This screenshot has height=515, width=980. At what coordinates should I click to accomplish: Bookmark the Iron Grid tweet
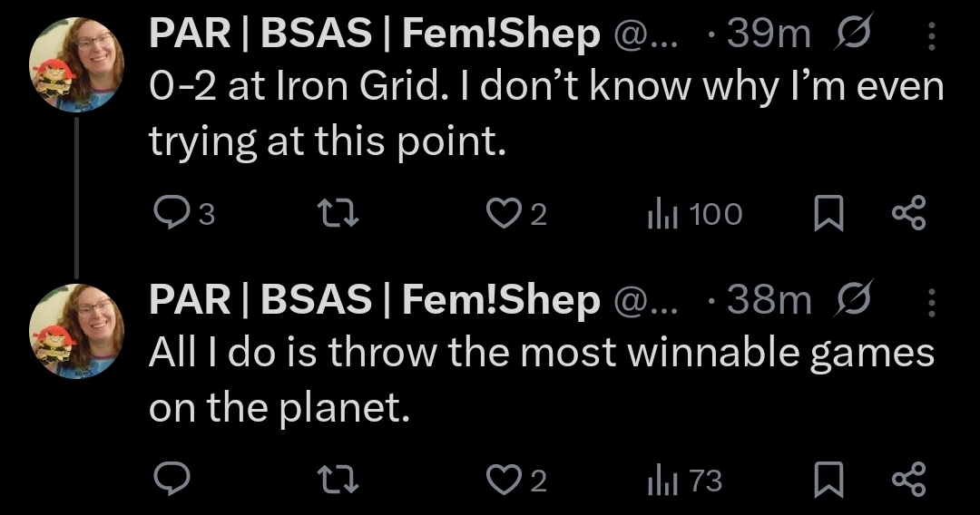(x=828, y=213)
